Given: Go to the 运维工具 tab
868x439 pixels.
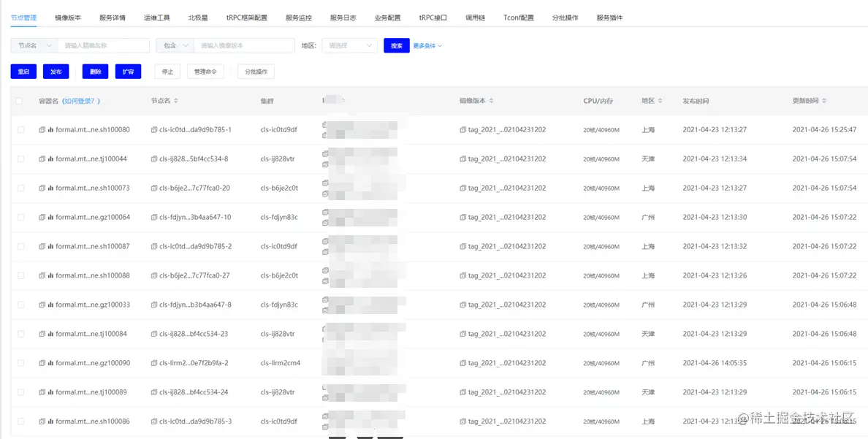Looking at the screenshot, I should (x=156, y=18).
